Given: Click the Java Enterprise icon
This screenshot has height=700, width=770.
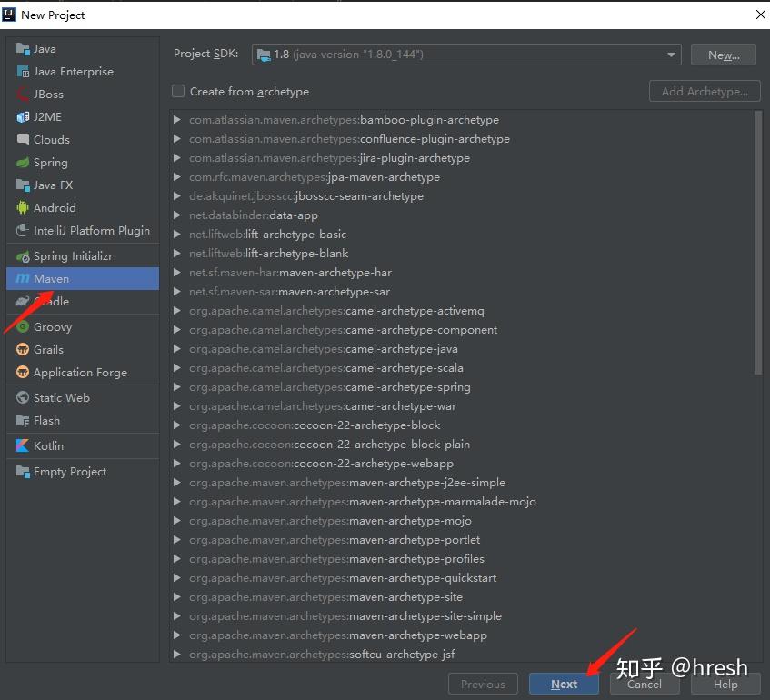Looking at the screenshot, I should pos(23,72).
